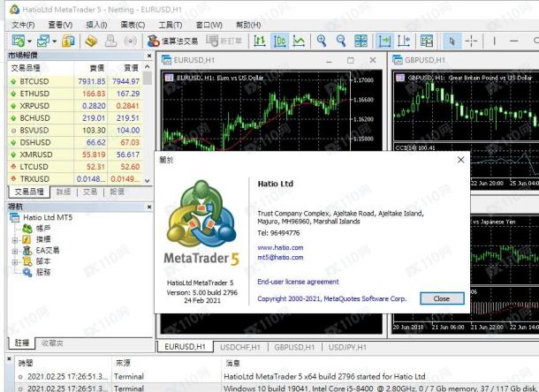Select the cursor arrow tool
The height and width of the screenshot is (392, 539).
452,41
